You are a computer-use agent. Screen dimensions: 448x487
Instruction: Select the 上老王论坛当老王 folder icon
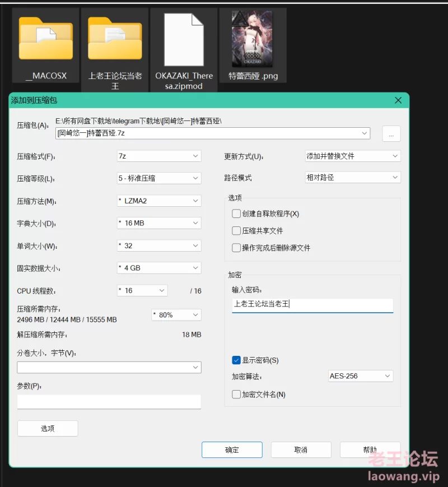pos(115,39)
